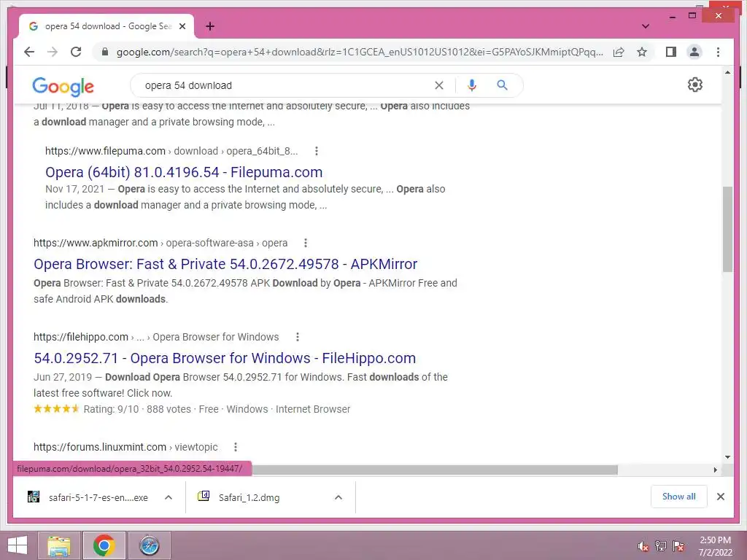Show all downloads
The height and width of the screenshot is (560, 747).
(678, 497)
